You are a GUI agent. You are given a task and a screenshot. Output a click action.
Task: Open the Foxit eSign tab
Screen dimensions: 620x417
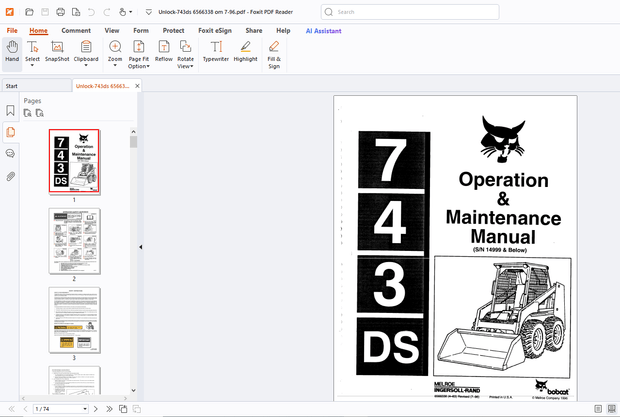(215, 30)
